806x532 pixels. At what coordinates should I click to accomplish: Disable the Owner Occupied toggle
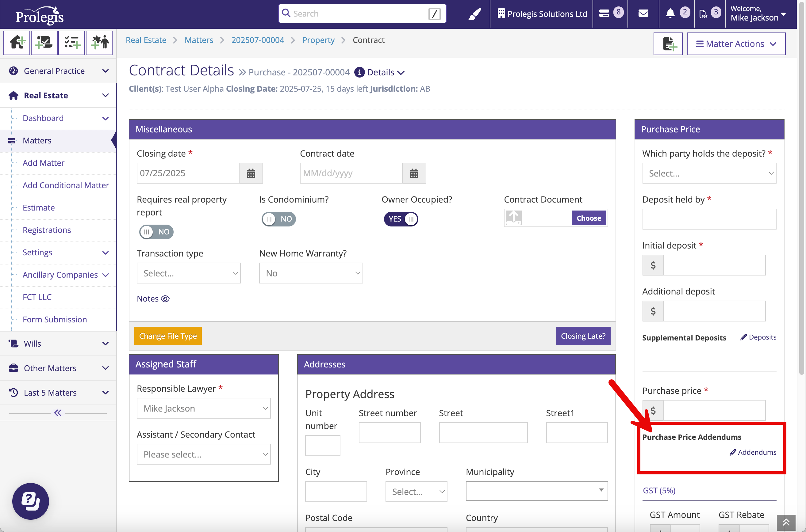pyautogui.click(x=401, y=219)
